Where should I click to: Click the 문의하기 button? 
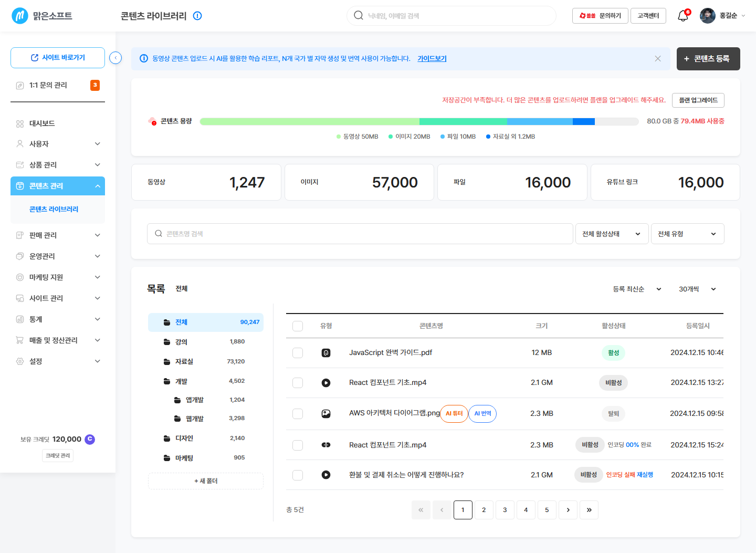point(600,16)
